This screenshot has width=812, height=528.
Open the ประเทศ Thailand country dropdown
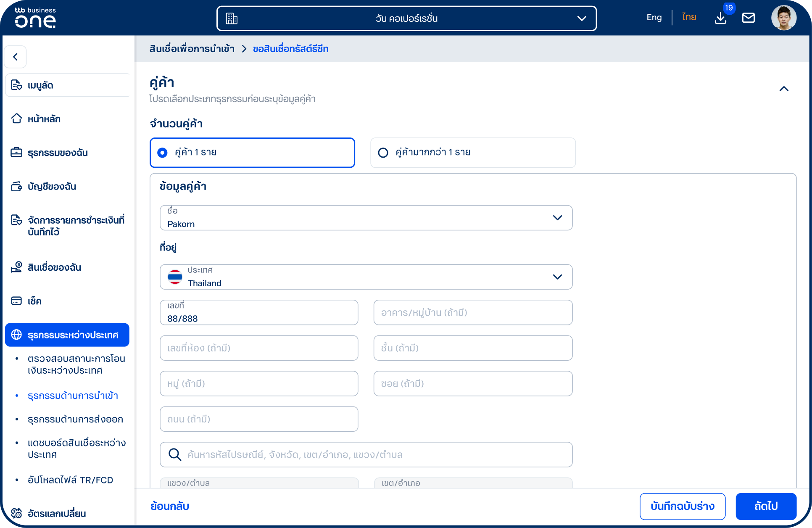coord(366,277)
